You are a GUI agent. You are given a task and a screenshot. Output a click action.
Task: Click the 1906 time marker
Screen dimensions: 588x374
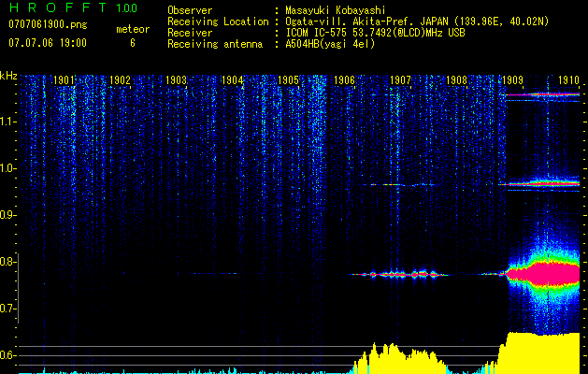[344, 80]
